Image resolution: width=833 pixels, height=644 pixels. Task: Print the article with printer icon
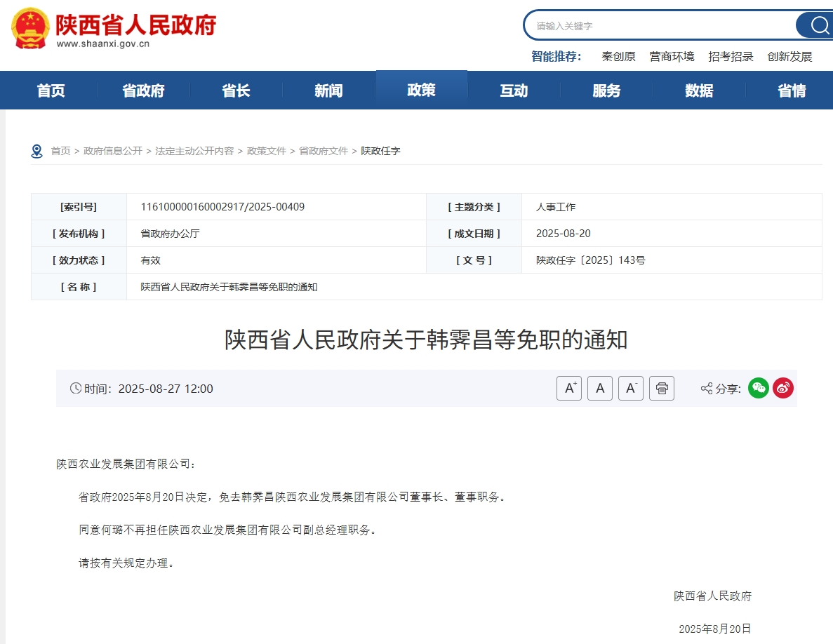[661, 388]
